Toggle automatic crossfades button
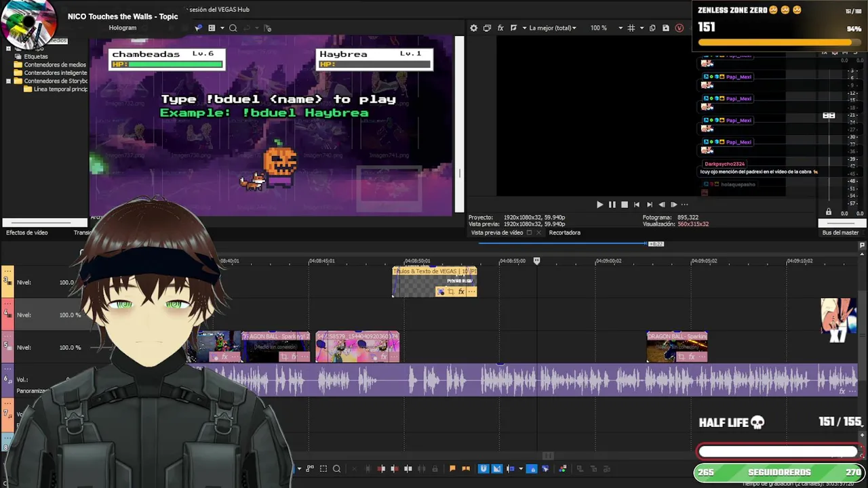Image resolution: width=868 pixels, height=488 pixels. tap(497, 468)
